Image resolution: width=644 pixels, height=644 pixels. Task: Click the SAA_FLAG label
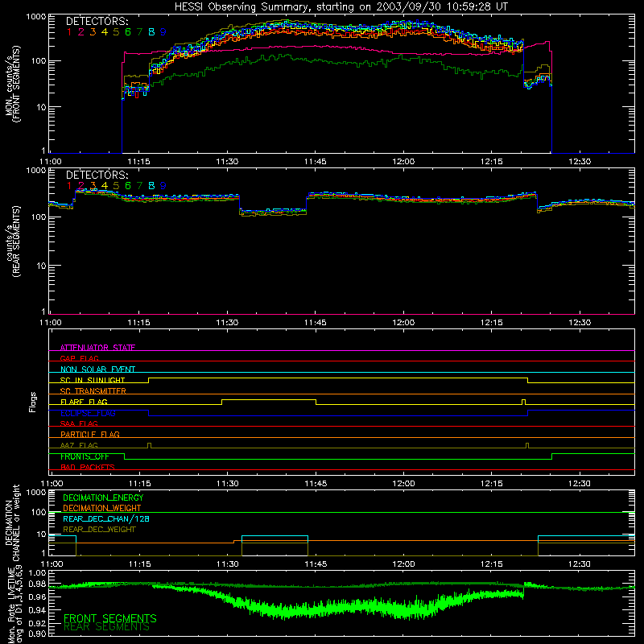tap(79, 423)
